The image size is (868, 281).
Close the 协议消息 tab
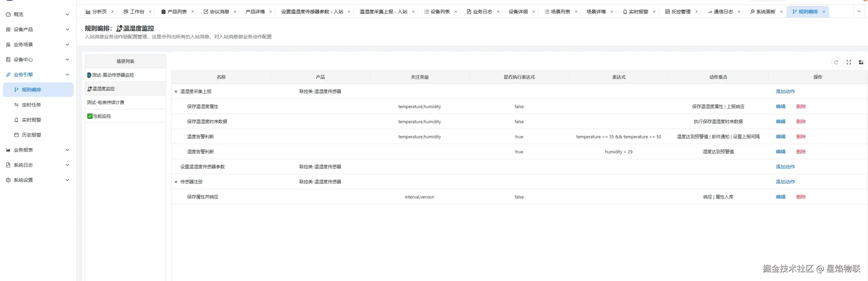235,12
